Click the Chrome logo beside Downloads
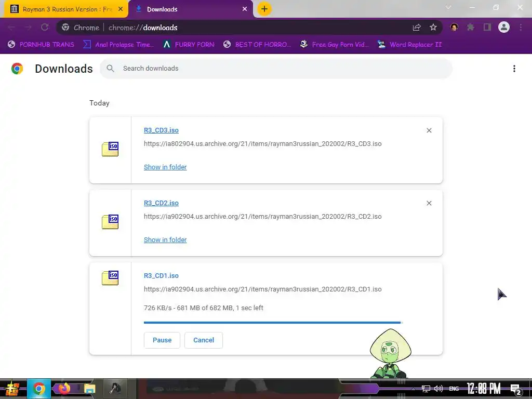The height and width of the screenshot is (399, 532). coord(17,69)
